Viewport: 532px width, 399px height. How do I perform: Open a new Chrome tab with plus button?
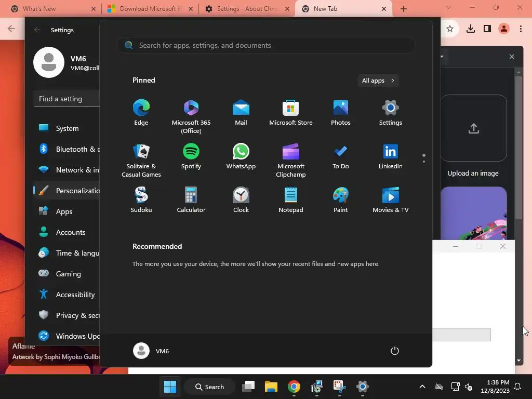[x=403, y=9]
